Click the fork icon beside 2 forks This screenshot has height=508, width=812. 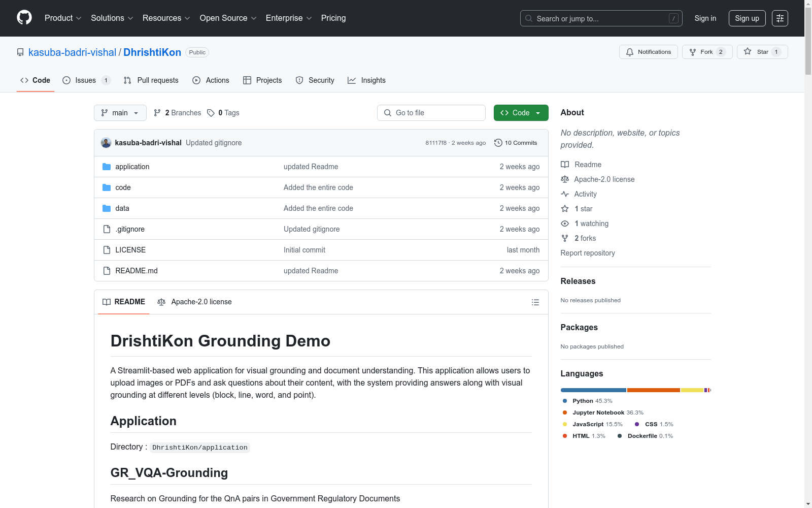[x=565, y=238]
